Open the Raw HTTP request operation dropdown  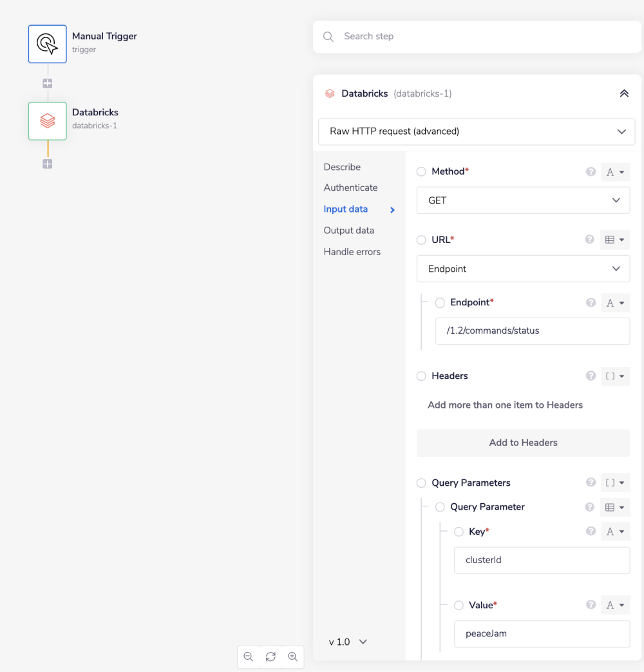(477, 131)
